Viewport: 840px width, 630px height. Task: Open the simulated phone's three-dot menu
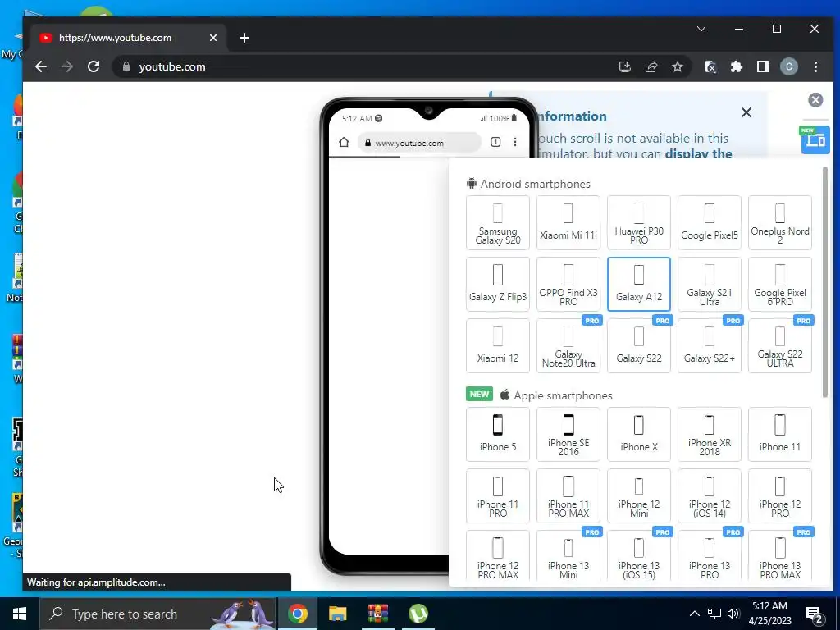[x=515, y=142]
